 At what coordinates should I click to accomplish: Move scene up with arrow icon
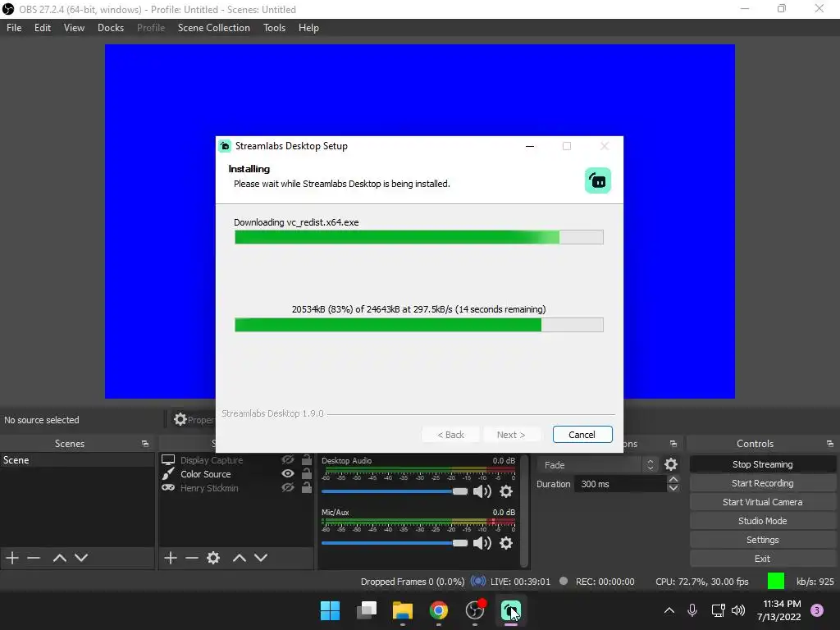pos(59,558)
